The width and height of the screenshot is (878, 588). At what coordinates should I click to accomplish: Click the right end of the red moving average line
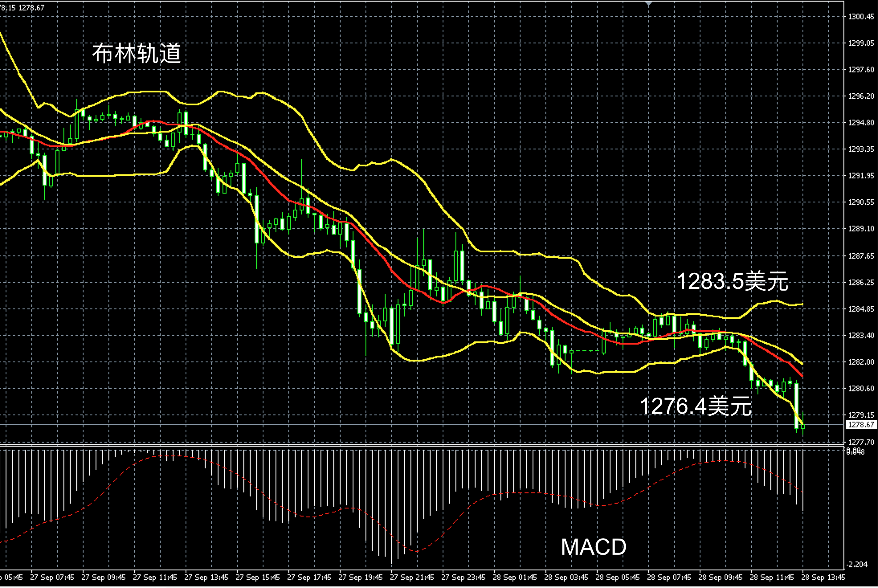802,376
